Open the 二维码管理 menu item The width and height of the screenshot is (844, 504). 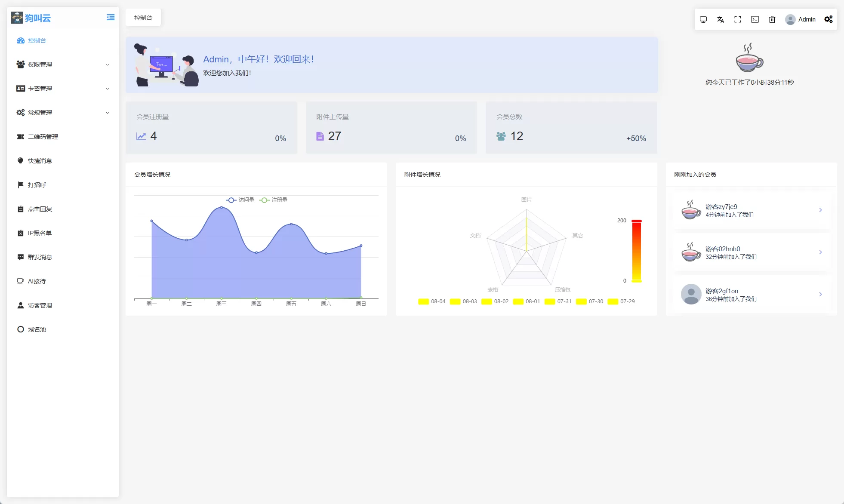click(x=43, y=137)
